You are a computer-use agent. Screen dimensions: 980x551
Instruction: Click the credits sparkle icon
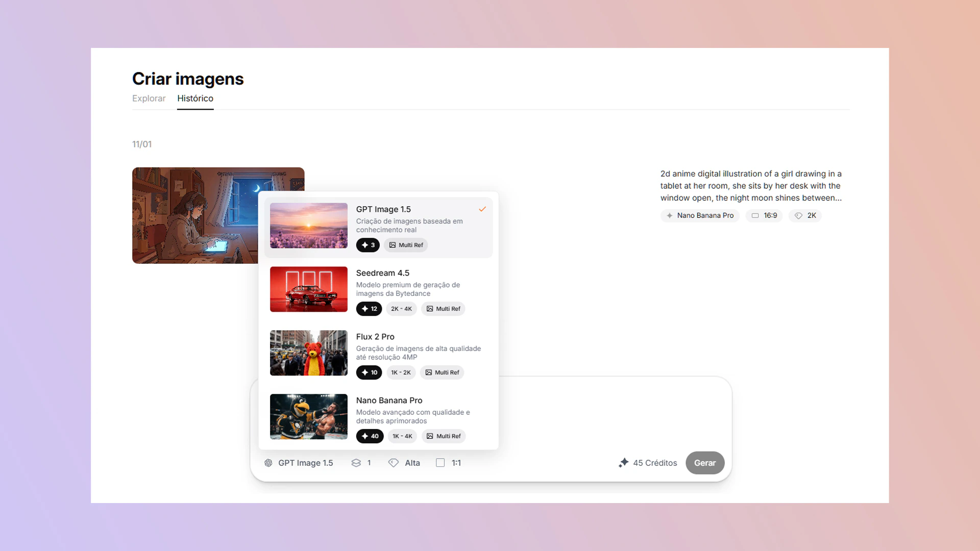pos(623,463)
